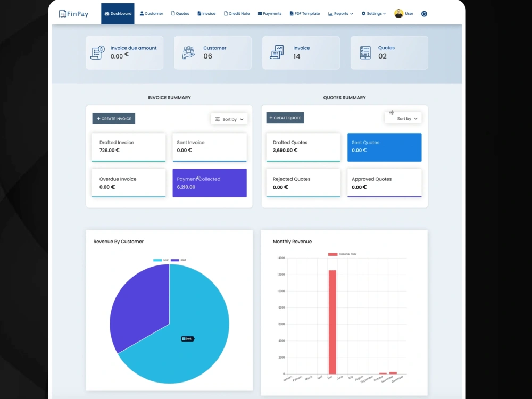Toggle the sent legend swatch

(157, 260)
